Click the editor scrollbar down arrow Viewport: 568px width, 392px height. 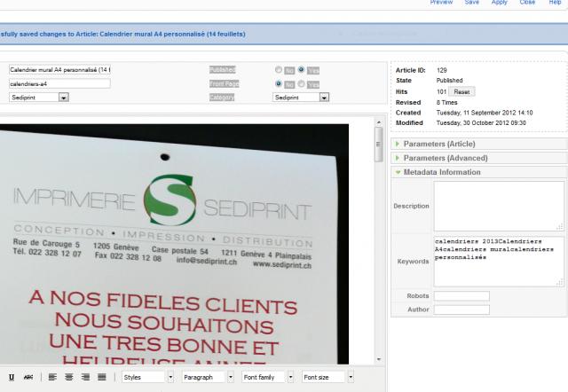point(379,359)
